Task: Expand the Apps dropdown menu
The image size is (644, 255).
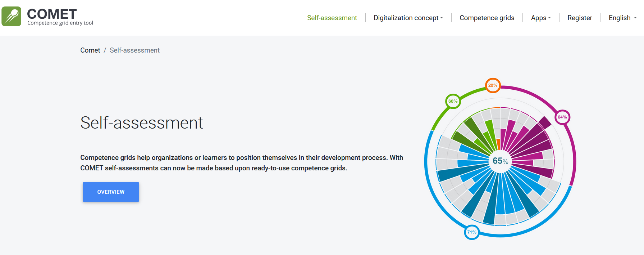Action: [541, 18]
